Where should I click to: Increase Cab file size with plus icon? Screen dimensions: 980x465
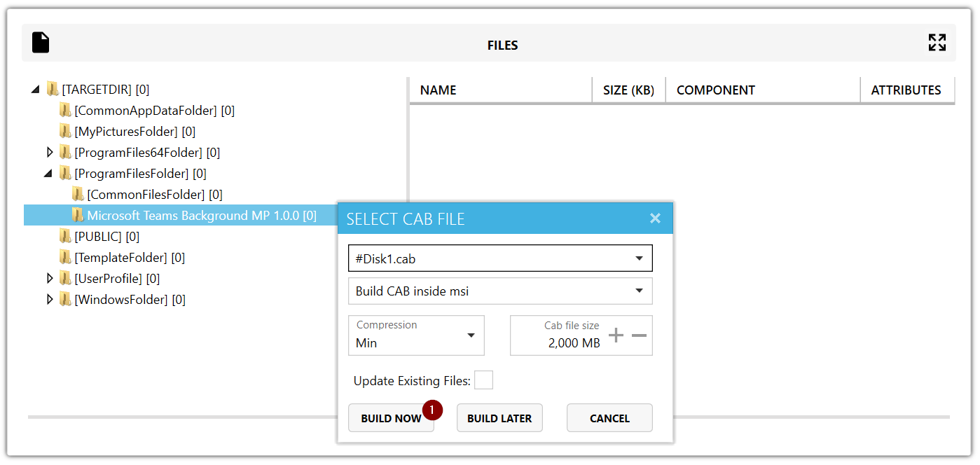pyautogui.click(x=616, y=335)
